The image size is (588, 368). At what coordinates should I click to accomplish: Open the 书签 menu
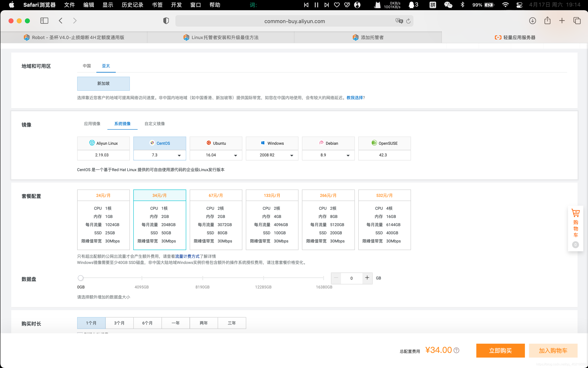coord(157,5)
